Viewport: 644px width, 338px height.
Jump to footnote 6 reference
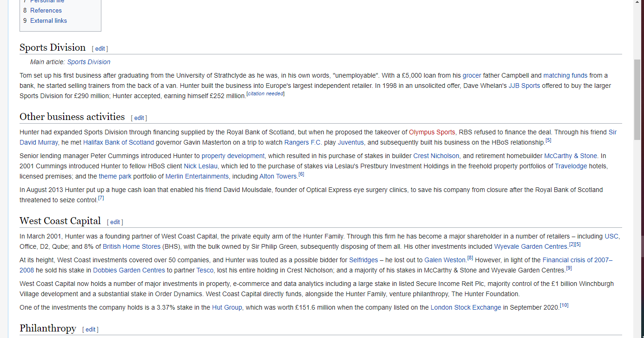pyautogui.click(x=301, y=174)
